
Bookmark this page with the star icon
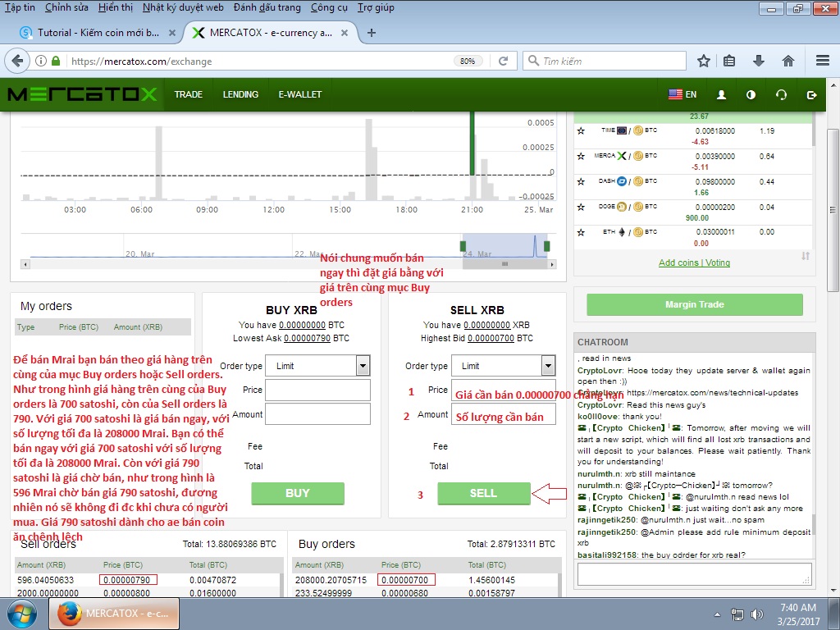point(703,61)
